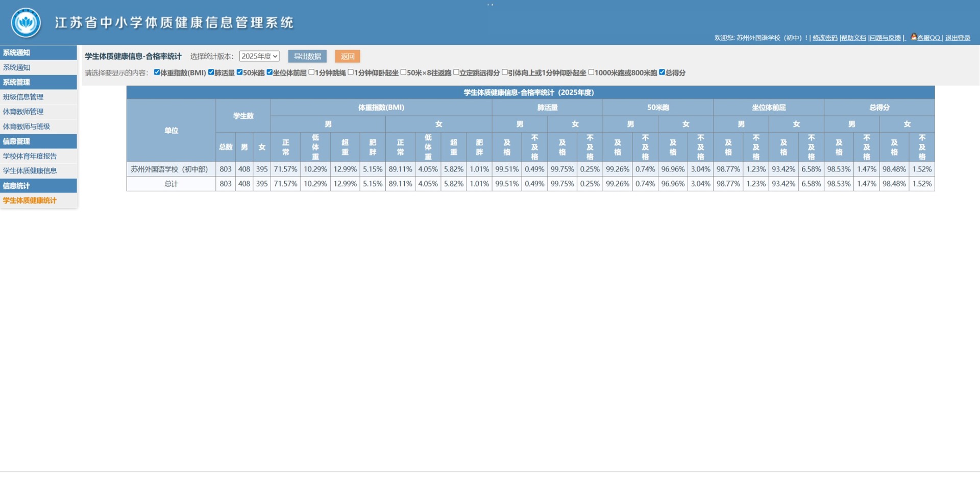This screenshot has height=477, width=980.
Task: Enable the 50米×8往返跑 checkbox
Action: coord(403,72)
